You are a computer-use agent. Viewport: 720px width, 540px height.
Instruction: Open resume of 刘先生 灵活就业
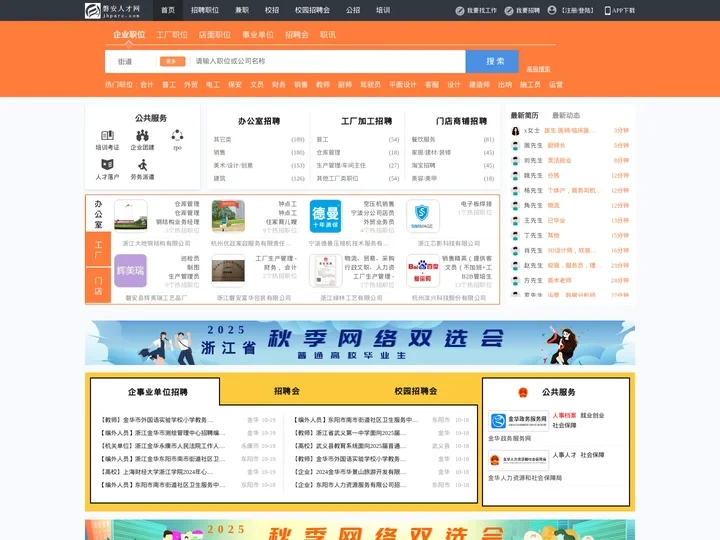(x=571, y=161)
